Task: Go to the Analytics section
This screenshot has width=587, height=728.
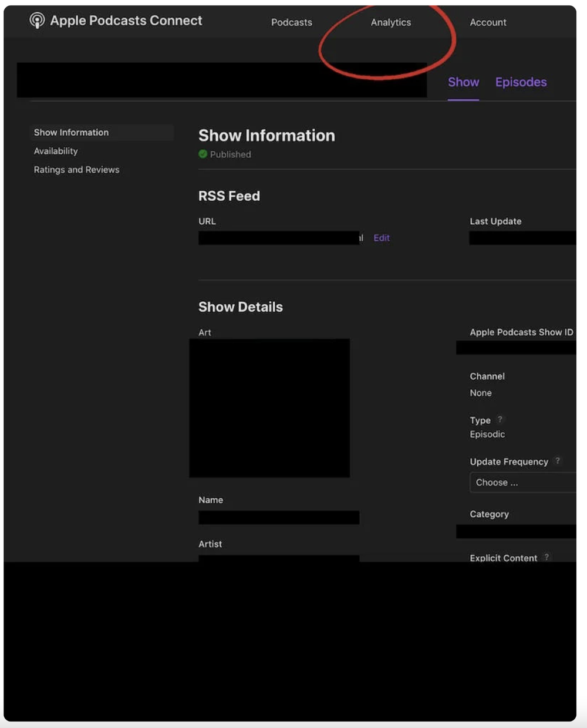Action: [x=391, y=22]
